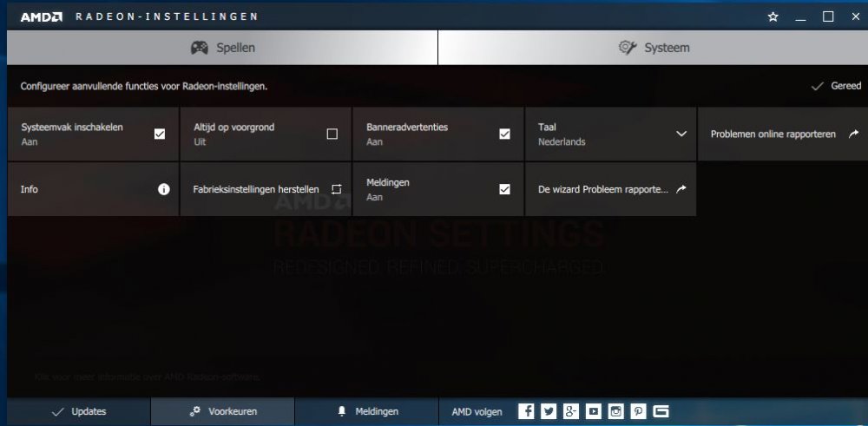Screen dimensions: 868x426
Task: Click the checkmark icon beside Updates
Action: (57, 411)
